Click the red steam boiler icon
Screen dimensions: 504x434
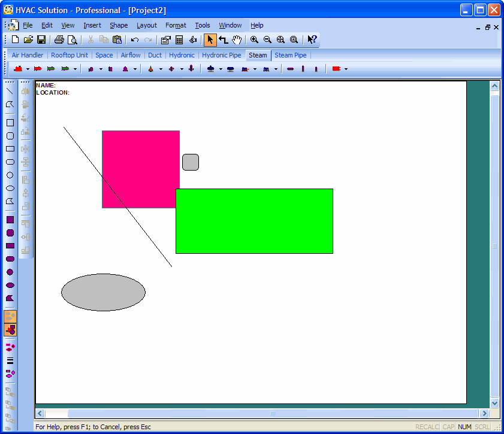[19, 69]
